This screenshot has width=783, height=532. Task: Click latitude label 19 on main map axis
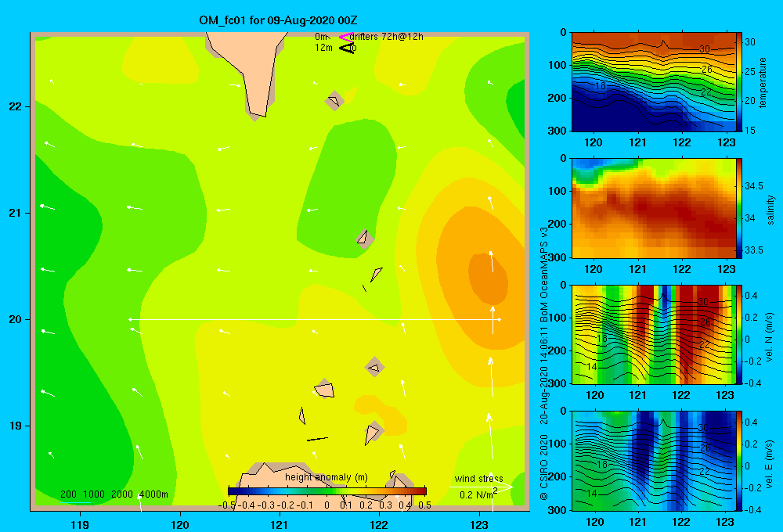coord(15,426)
